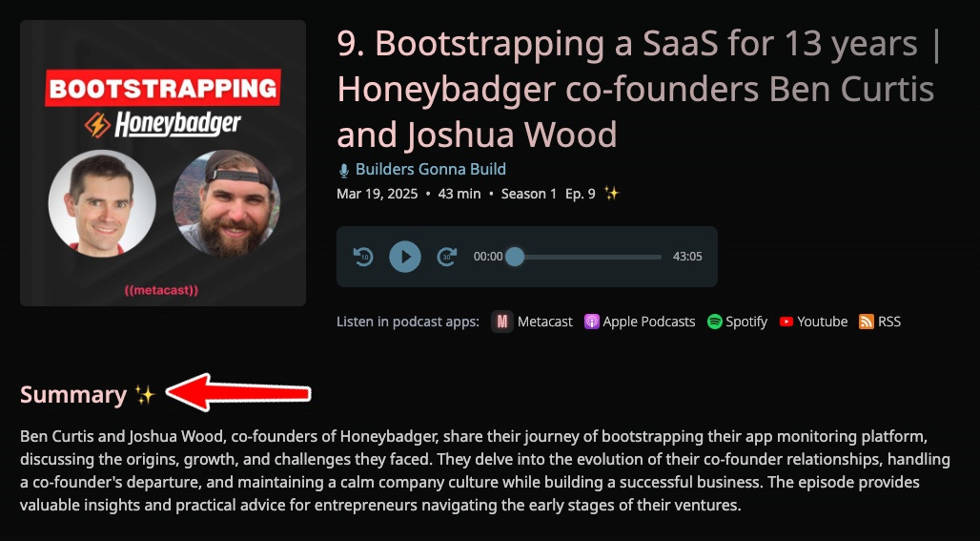Open the Spotify text link
Screen dimensions: 980x541
coord(746,323)
